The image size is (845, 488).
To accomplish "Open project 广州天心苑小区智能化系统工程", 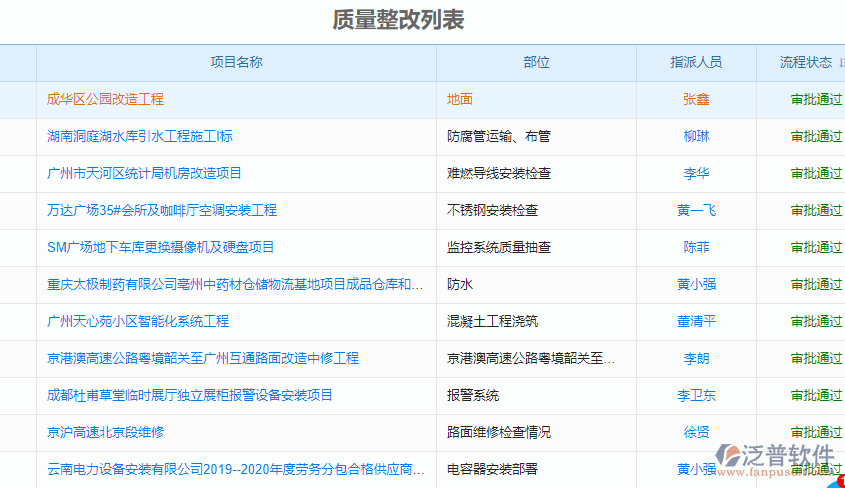I will pos(138,322).
